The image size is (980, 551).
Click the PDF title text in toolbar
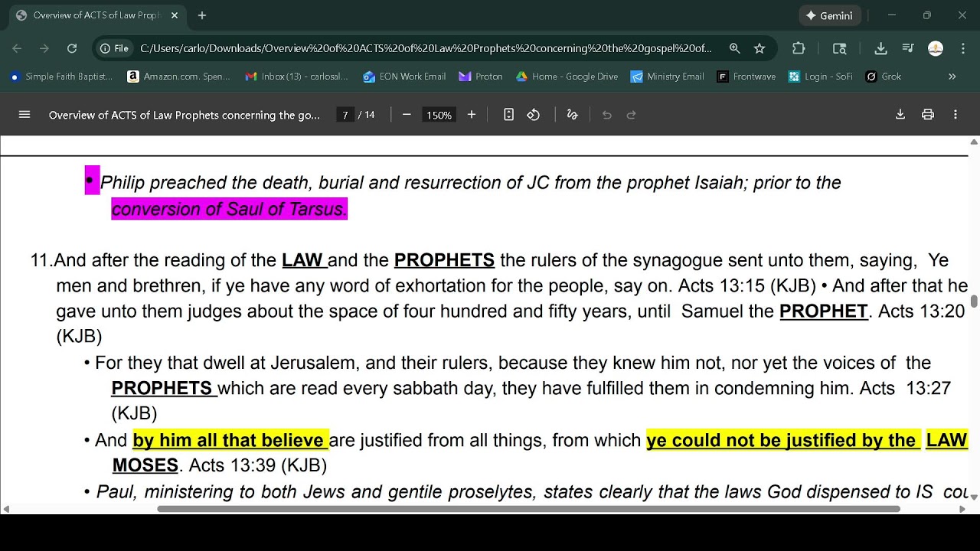185,115
